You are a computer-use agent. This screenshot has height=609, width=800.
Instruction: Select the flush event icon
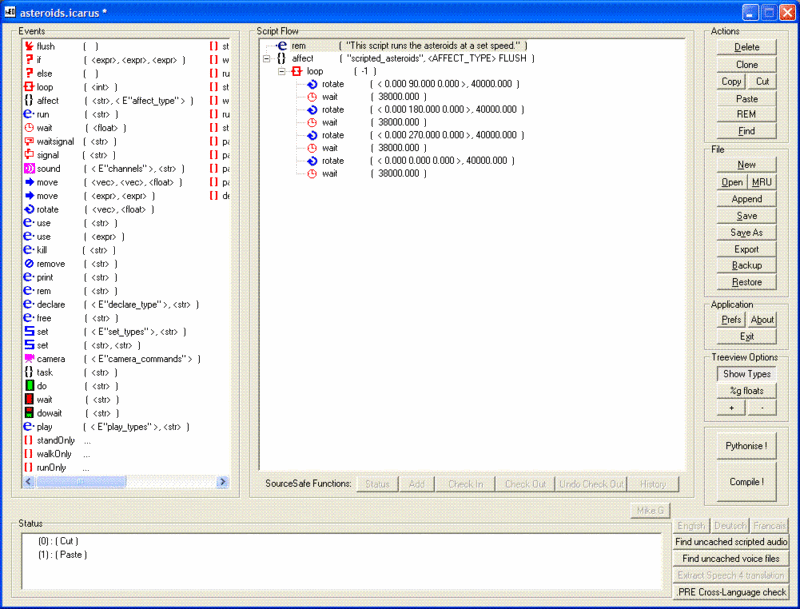pyautogui.click(x=29, y=46)
